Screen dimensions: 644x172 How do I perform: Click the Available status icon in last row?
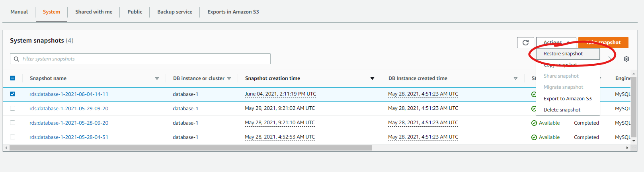[534, 137]
